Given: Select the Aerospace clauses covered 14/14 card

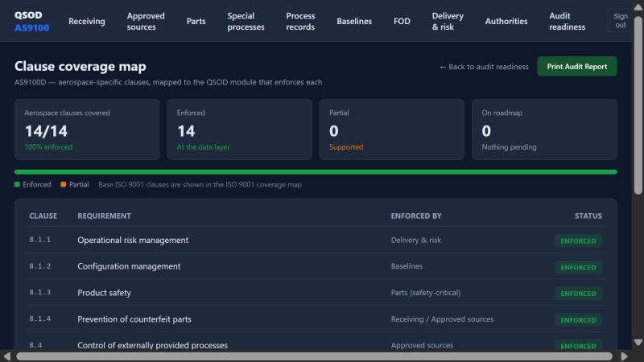Looking at the screenshot, I should [x=87, y=130].
